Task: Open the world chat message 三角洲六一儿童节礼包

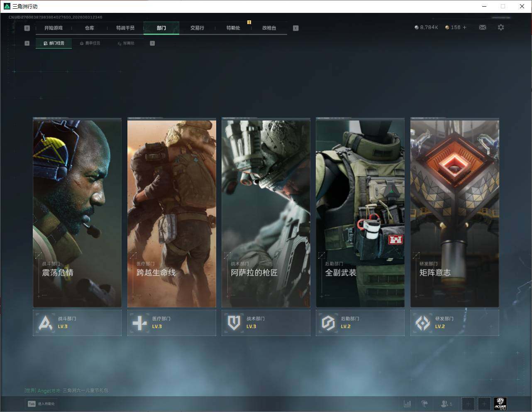Action: (85, 390)
